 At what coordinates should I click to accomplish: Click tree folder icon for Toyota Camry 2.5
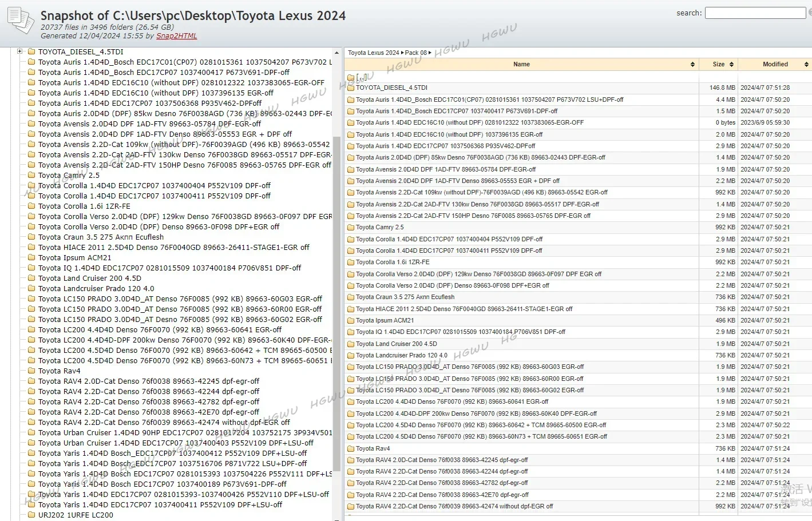(x=32, y=175)
